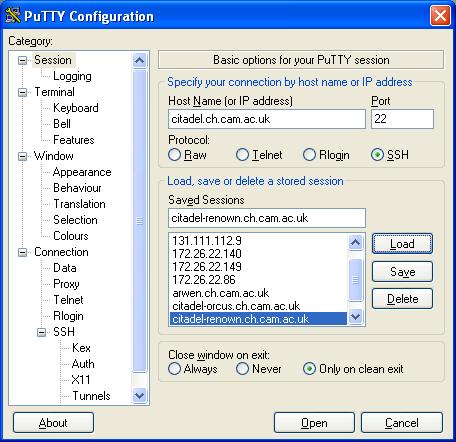
Task: Select citadel-renown.ch.cam.ac.uk in sessions list
Action: [258, 319]
